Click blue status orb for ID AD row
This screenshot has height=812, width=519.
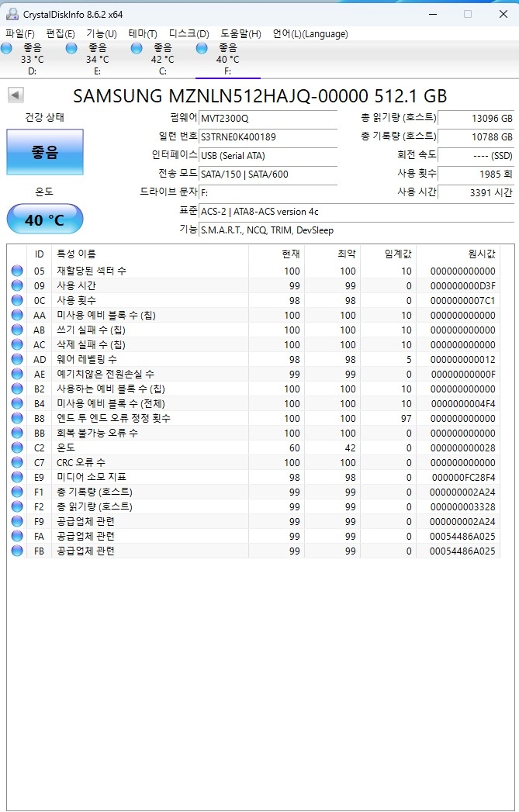[x=17, y=359]
